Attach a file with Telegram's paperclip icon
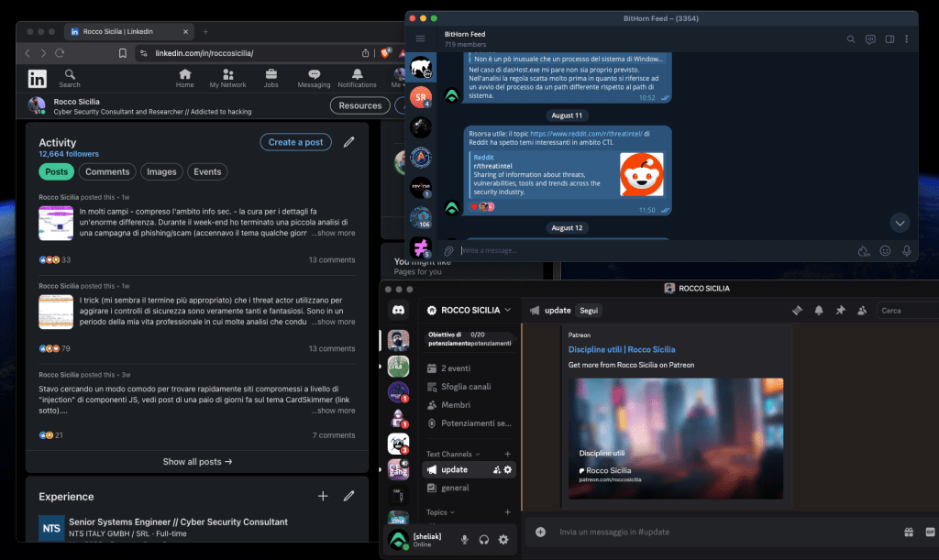The height and width of the screenshot is (560, 939). [x=447, y=249]
